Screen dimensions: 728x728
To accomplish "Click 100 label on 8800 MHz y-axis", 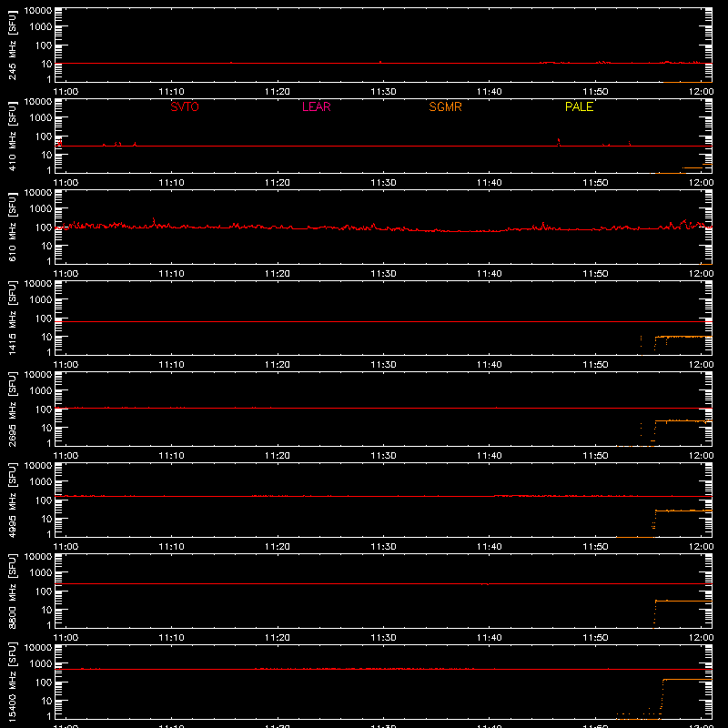I will (x=44, y=591).
